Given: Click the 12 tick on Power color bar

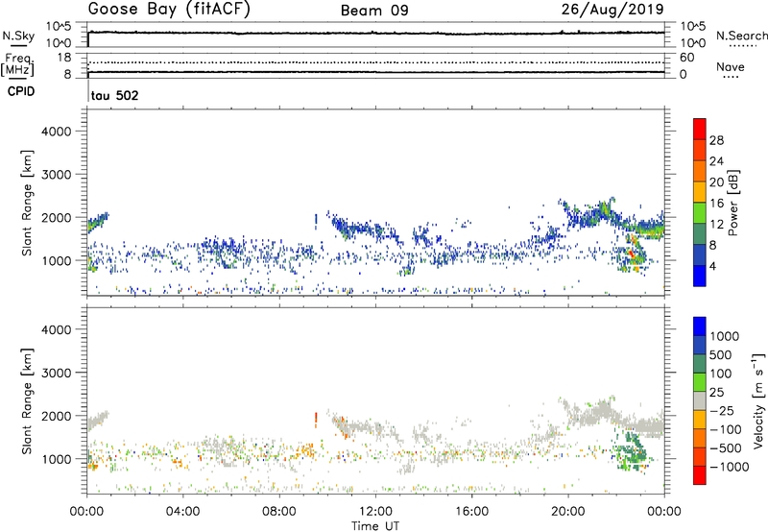Looking at the screenshot, I should point(716,224).
